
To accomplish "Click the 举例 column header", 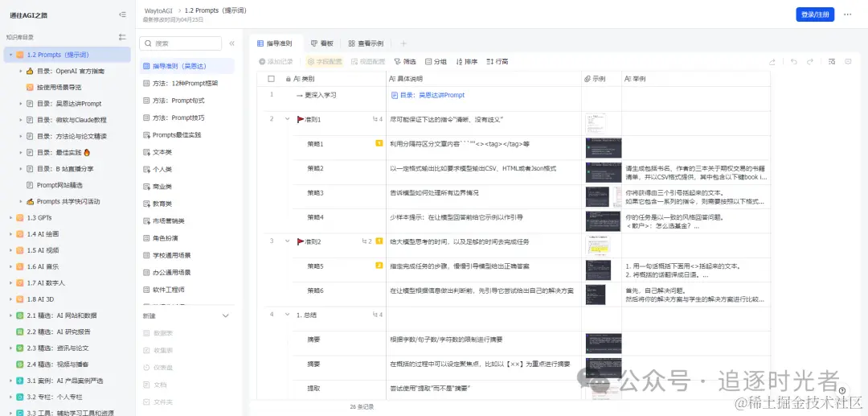I will point(696,79).
